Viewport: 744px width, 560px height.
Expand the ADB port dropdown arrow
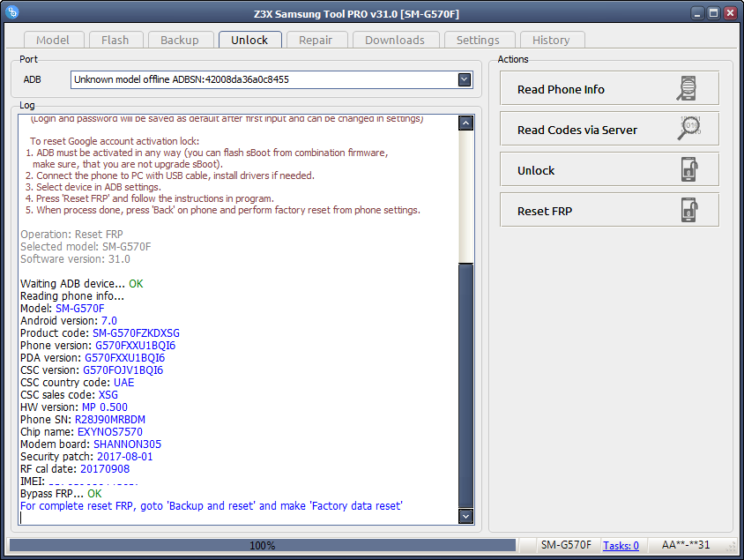pyautogui.click(x=465, y=79)
